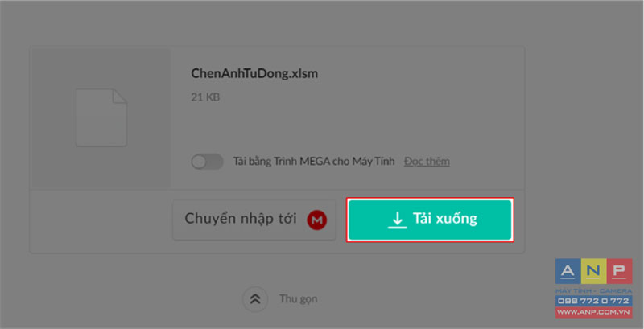Click the download arrow icon in the green button
The width and height of the screenshot is (644, 329).
(x=397, y=220)
